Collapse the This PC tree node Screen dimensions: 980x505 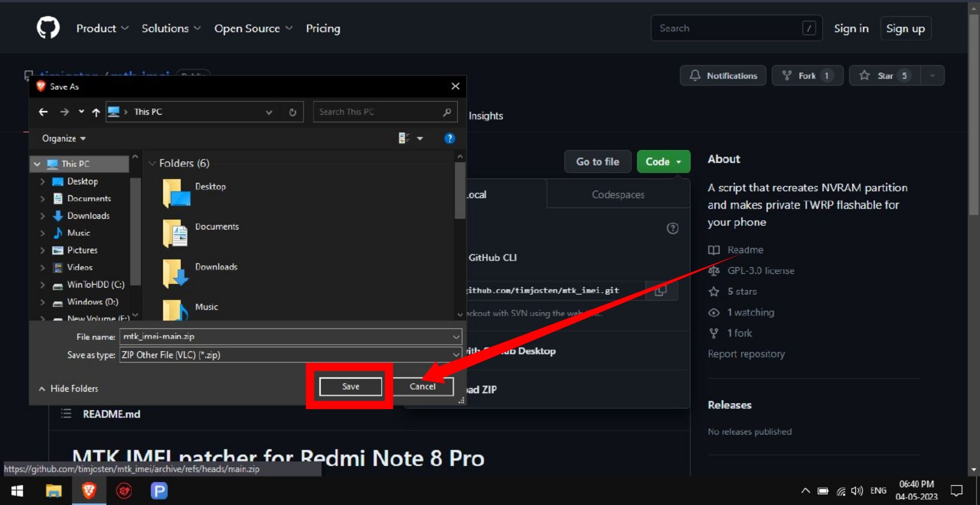tap(37, 164)
